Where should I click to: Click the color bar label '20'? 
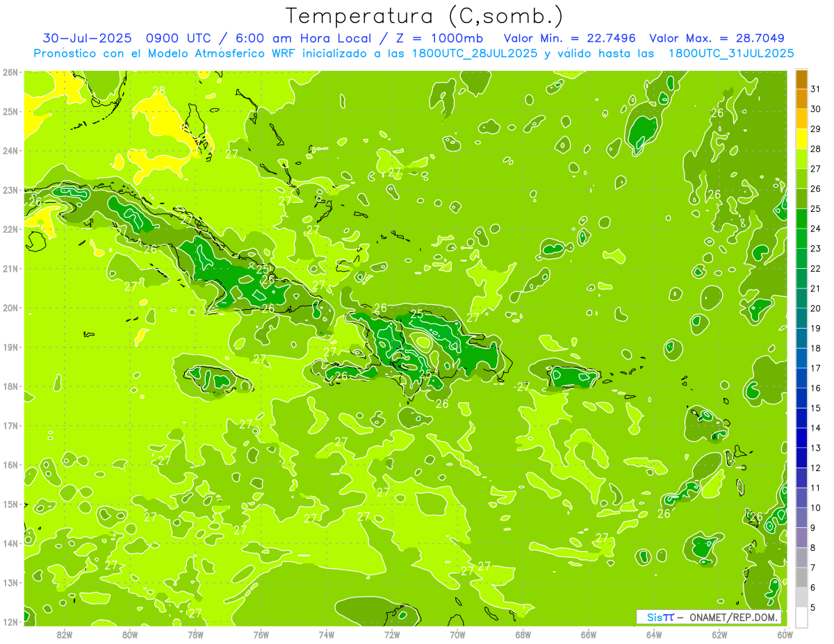(816, 308)
